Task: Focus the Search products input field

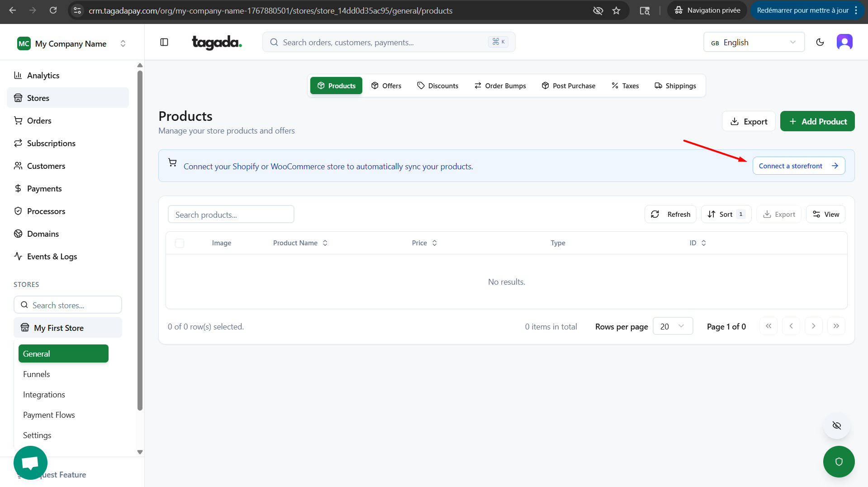Action: 231,215
